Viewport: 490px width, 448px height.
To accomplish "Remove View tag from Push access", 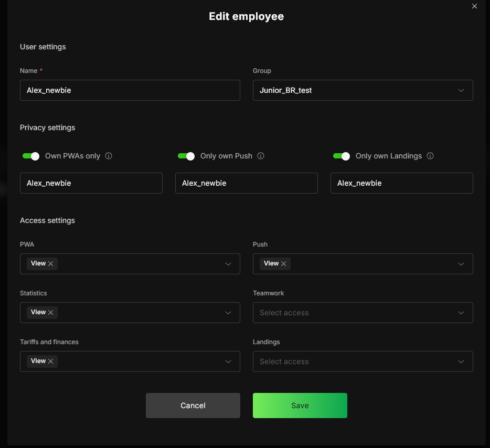I will (283, 264).
